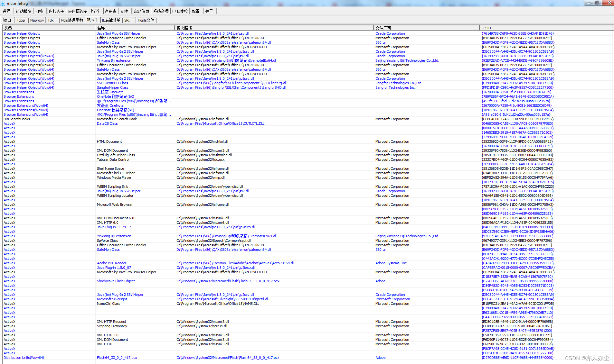Switch to the Nsiproxy sub-tab
Image resolution: width=614 pixels, height=364 pixels.
(37, 20)
